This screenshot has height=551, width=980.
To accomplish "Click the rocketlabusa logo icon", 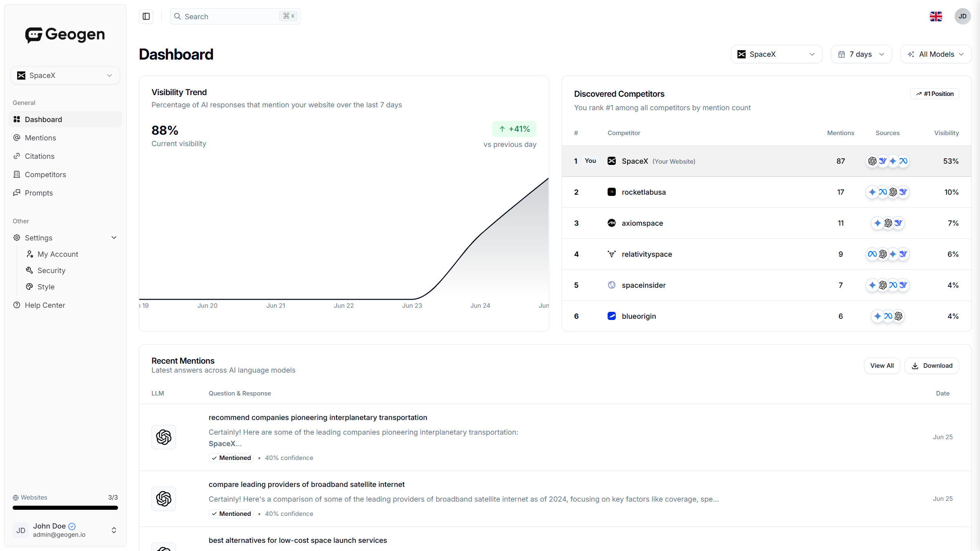I will [x=612, y=192].
